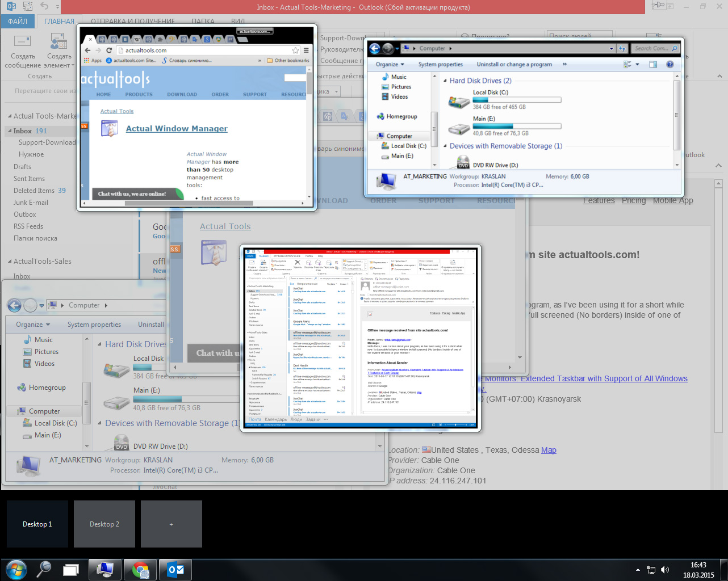Open Outlook from the taskbar
The image size is (728, 581).
tap(175, 570)
